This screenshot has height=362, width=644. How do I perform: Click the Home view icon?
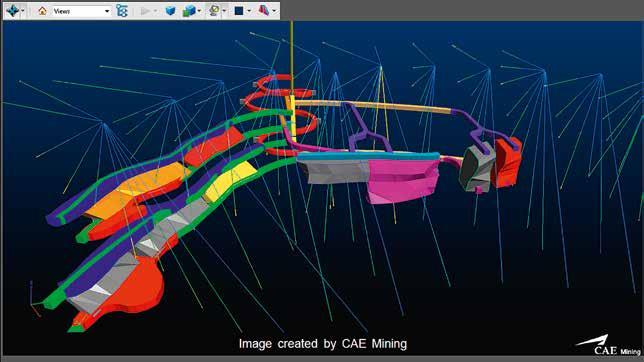click(x=42, y=11)
